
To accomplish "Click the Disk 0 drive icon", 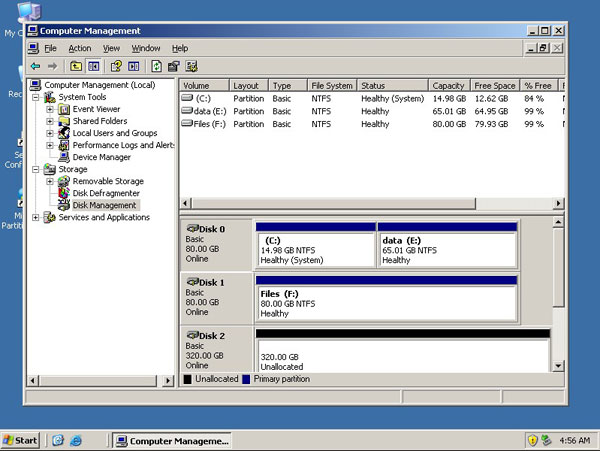I will coord(192,228).
